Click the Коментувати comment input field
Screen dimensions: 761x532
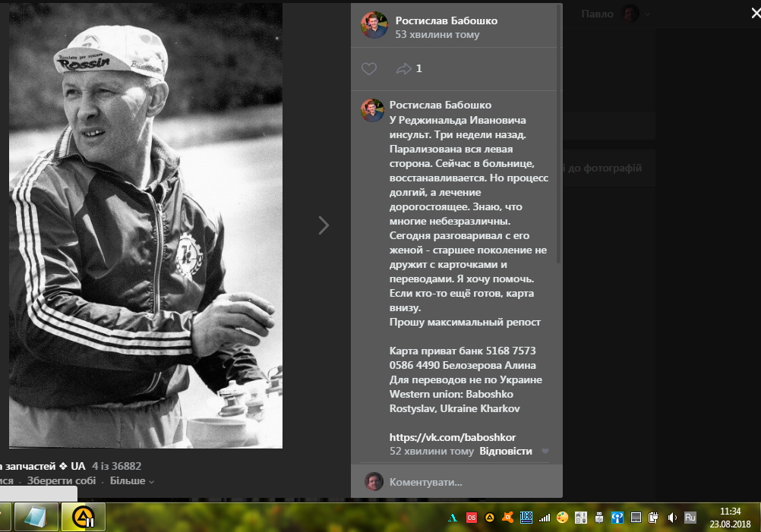tap(471, 482)
